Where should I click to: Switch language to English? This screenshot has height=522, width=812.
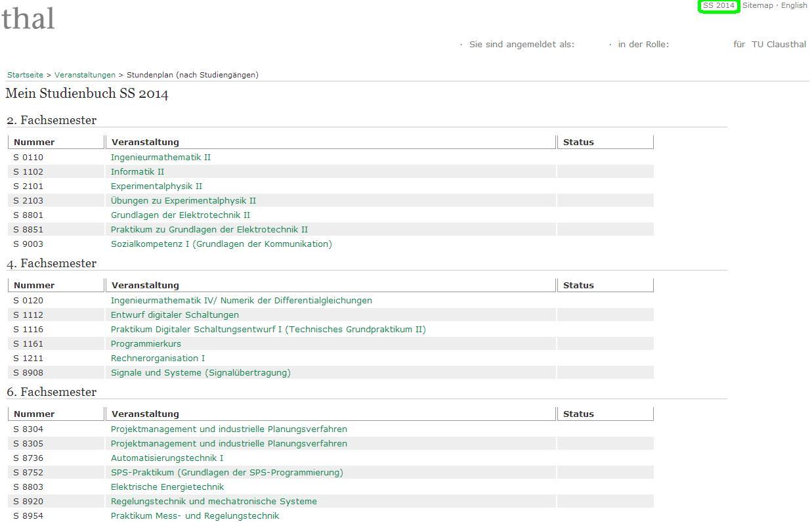pyautogui.click(x=794, y=6)
